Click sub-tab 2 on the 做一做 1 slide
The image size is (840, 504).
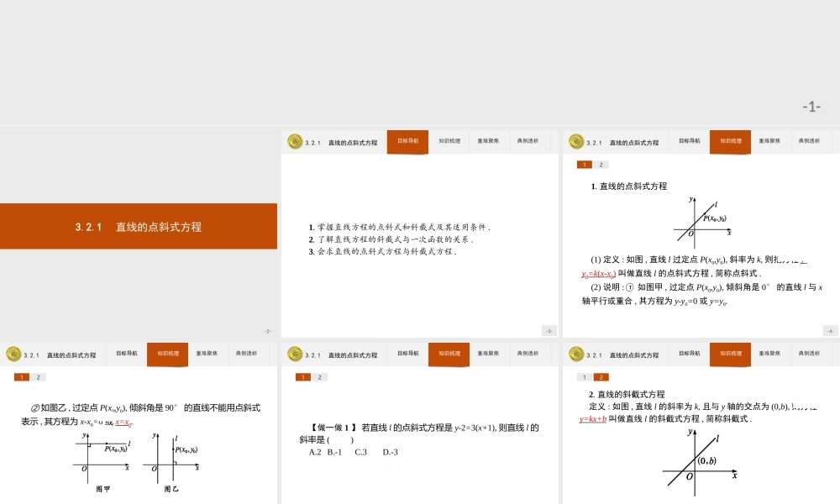320,378
